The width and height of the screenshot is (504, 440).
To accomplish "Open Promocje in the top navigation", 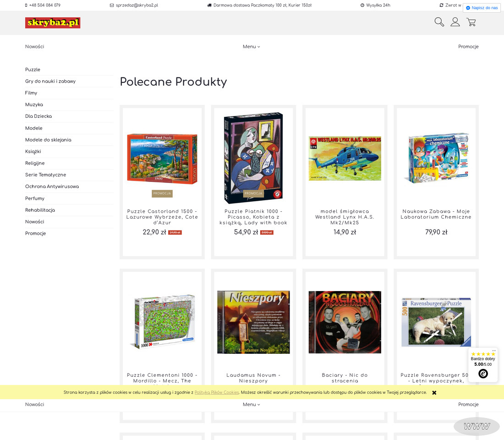I will [468, 47].
